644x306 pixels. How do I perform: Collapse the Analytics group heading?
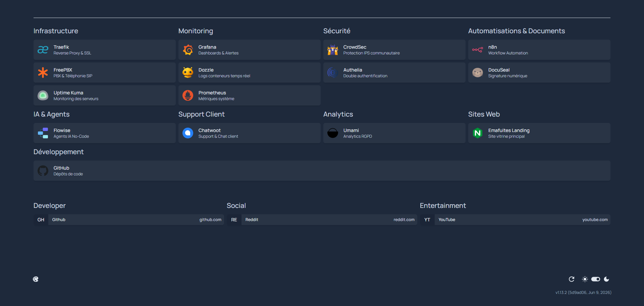338,114
